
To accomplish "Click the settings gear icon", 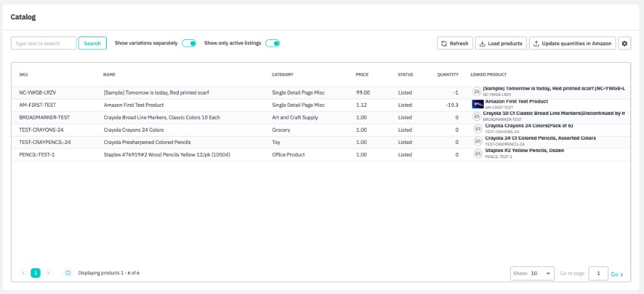I will click(x=625, y=43).
